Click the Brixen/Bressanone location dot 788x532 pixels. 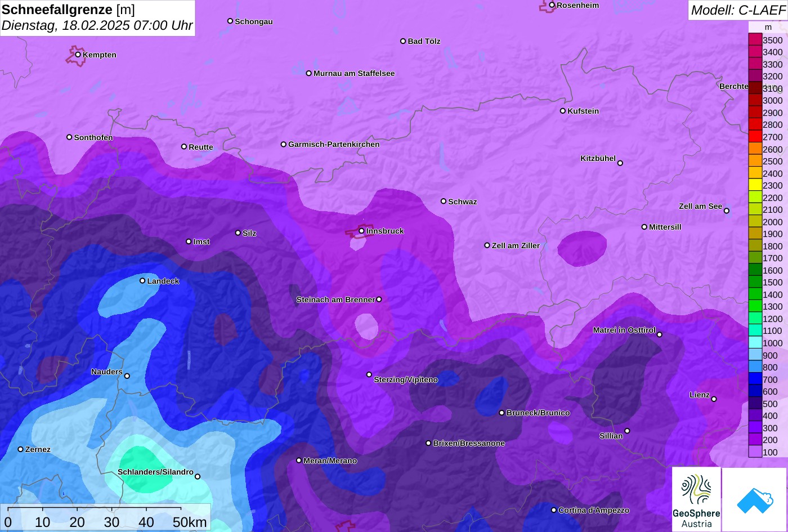(428, 443)
